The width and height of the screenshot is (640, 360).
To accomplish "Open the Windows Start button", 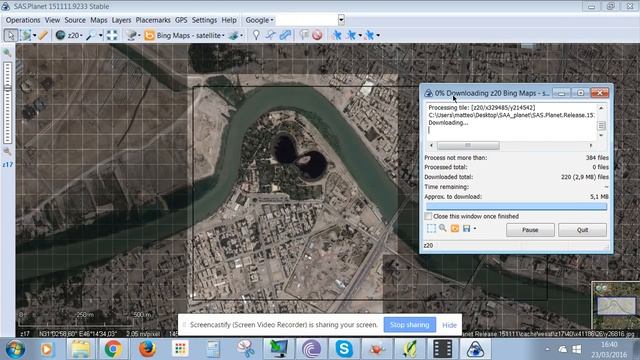I will (x=15, y=349).
